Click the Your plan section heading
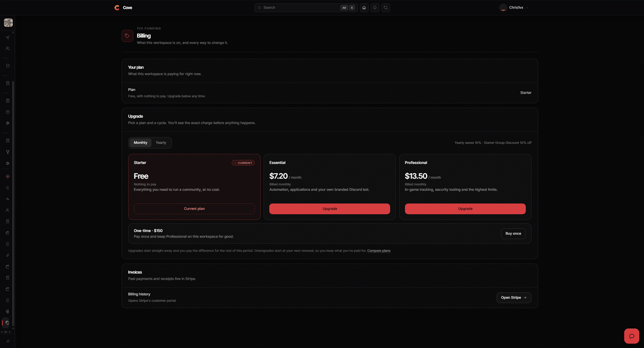The height and width of the screenshot is (348, 644). [x=136, y=67]
